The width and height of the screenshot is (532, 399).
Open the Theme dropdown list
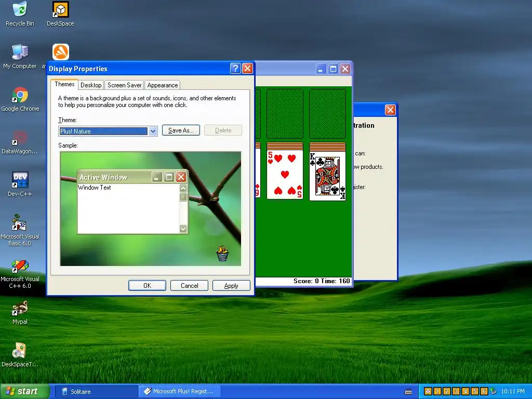153,131
